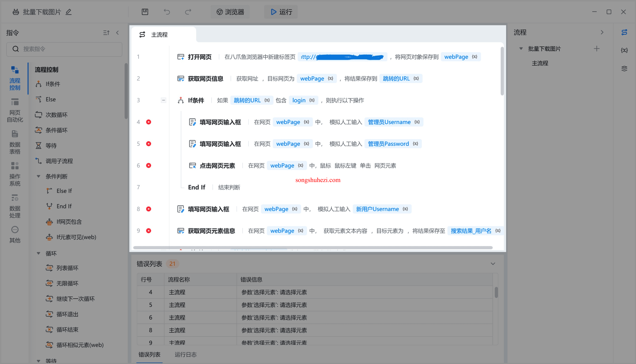Click the save/bookmark icon
The width and height of the screenshot is (636, 364).
pyautogui.click(x=145, y=12)
